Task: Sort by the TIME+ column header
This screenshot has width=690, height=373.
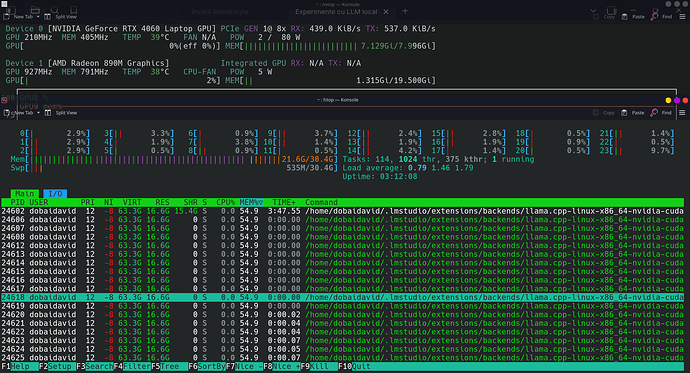Action: pos(284,202)
